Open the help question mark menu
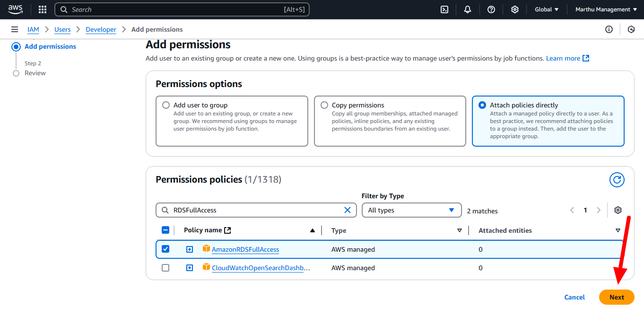This screenshot has width=644, height=317. click(491, 9)
